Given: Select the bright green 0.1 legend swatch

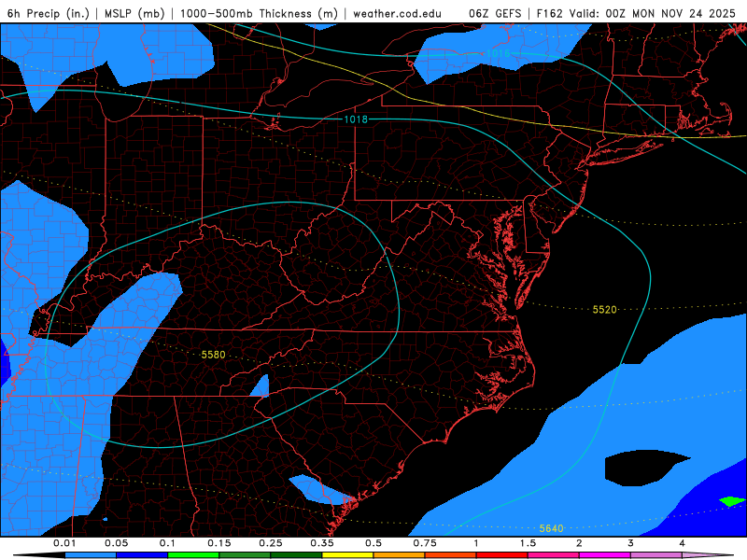Looking at the screenshot, I should 193,555.
